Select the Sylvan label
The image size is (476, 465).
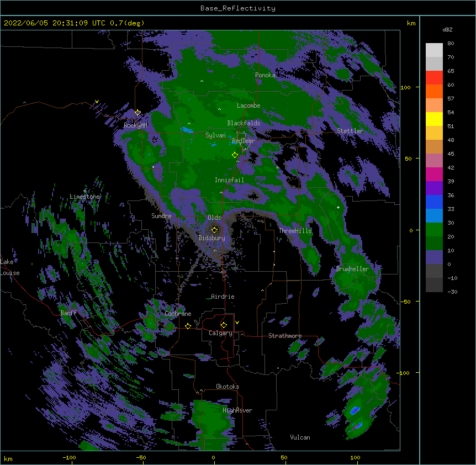(x=215, y=135)
